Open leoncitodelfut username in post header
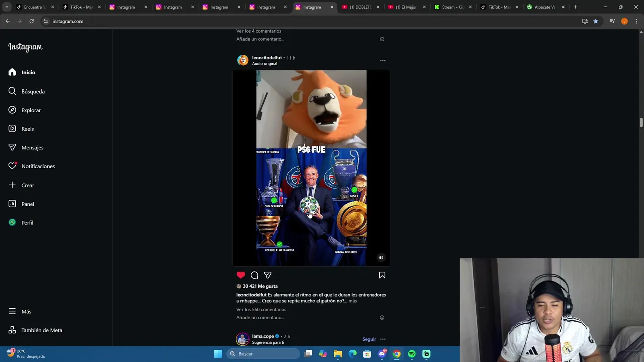This screenshot has width=644, height=362. [267, 58]
